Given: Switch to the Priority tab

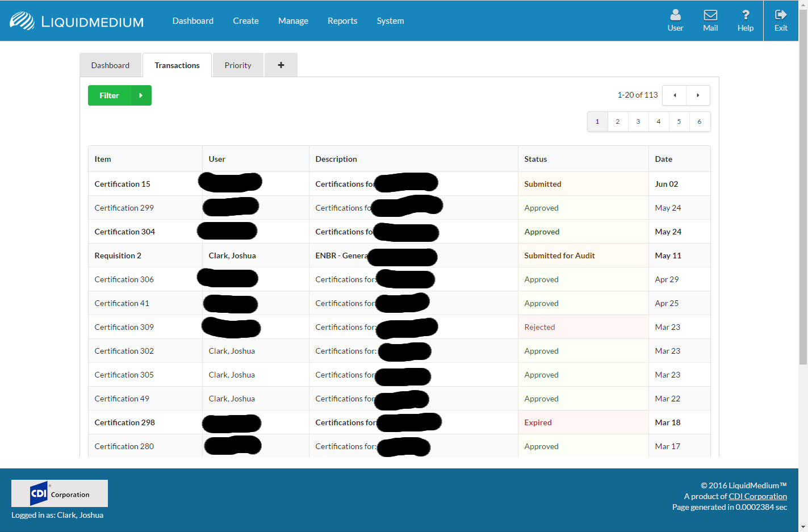Looking at the screenshot, I should tap(237, 65).
